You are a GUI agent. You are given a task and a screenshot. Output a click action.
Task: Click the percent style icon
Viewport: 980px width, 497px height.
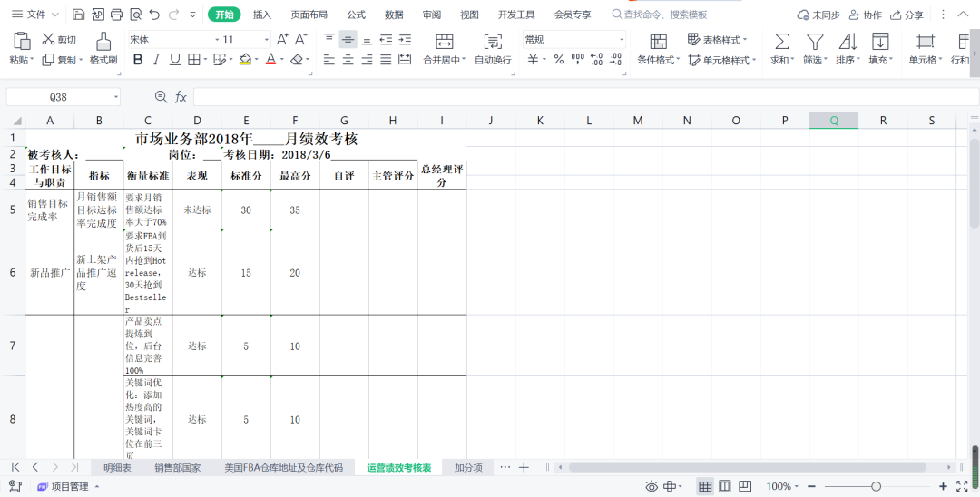[x=558, y=59]
